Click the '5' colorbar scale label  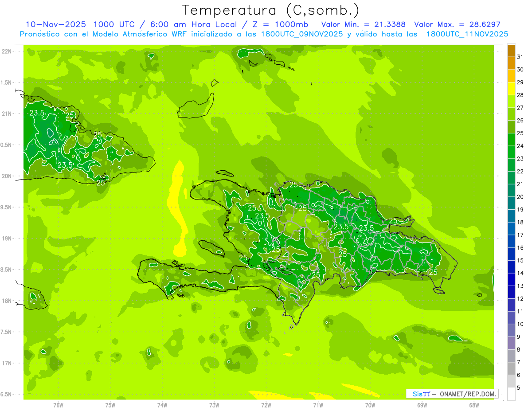[519, 388]
